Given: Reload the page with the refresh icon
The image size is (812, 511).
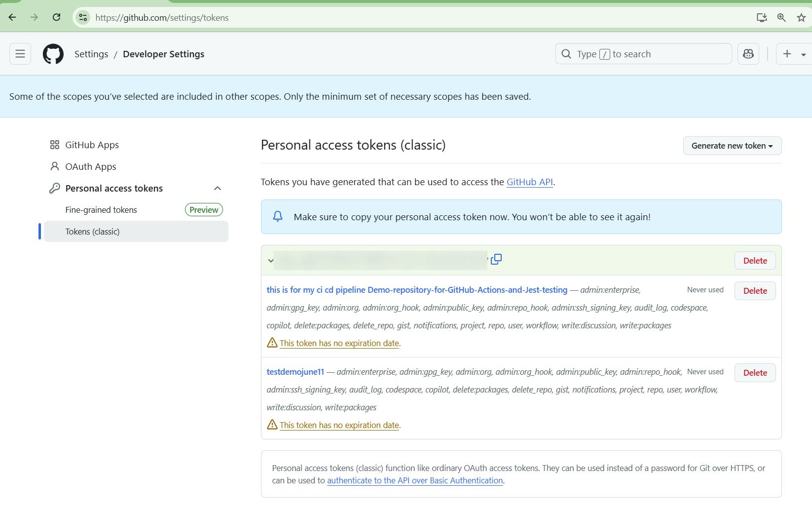Looking at the screenshot, I should (x=57, y=18).
